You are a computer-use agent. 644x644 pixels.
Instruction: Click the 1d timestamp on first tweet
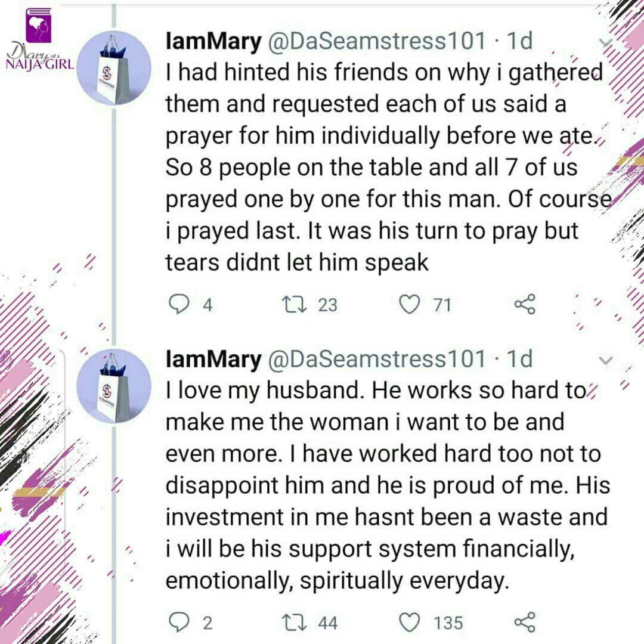tap(519, 41)
